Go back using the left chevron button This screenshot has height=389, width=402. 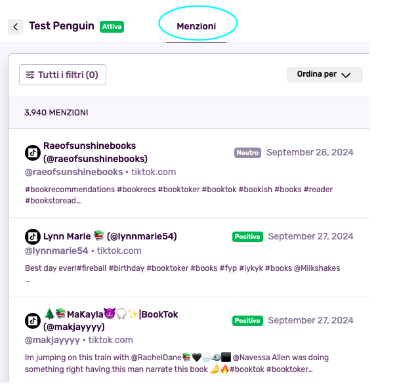tap(16, 27)
